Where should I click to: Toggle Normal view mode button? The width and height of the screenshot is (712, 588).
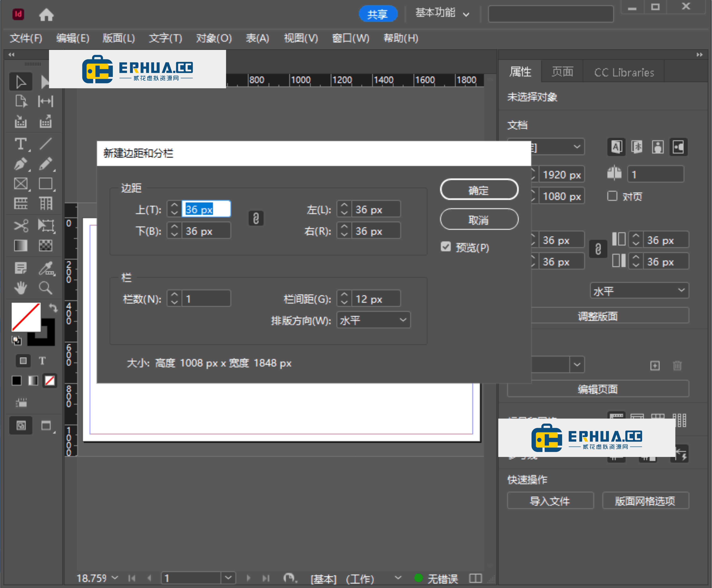pos(21,425)
